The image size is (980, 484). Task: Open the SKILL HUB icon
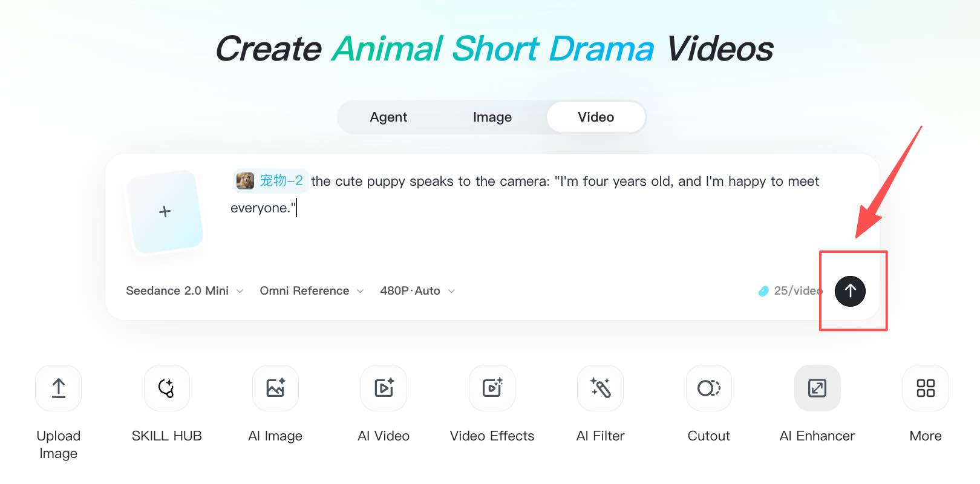167,388
